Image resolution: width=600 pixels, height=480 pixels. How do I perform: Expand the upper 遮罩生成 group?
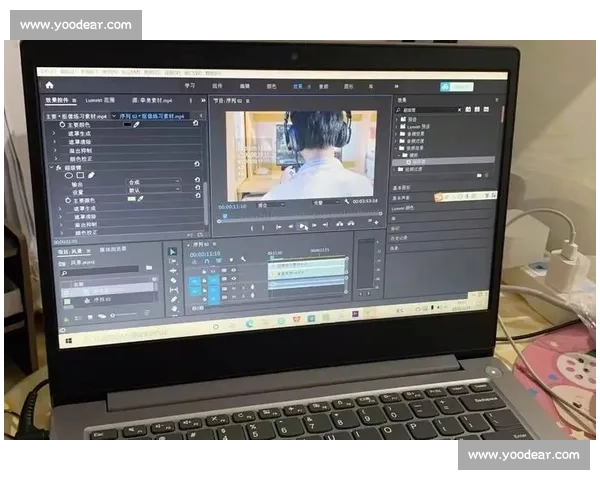coord(54,133)
